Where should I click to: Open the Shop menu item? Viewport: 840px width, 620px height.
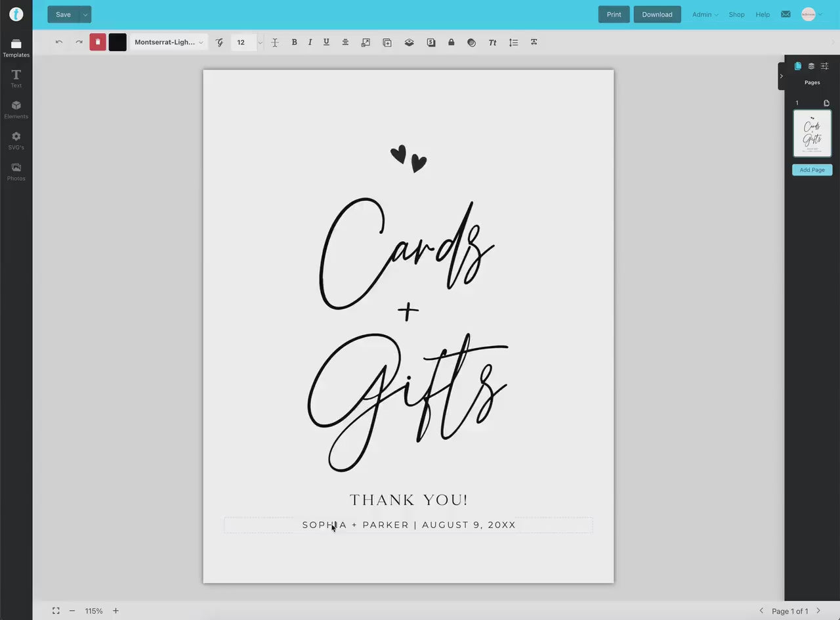click(x=736, y=14)
